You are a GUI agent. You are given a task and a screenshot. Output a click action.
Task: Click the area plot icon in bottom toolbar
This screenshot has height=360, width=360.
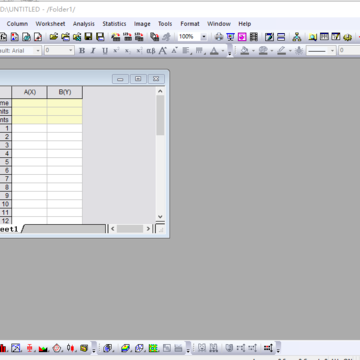43,348
